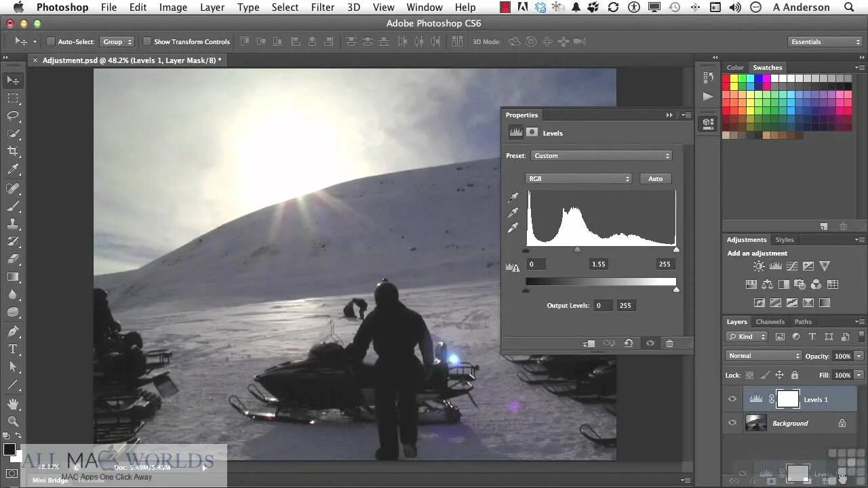Open the Filter menu
Image resolution: width=868 pixels, height=488 pixels.
click(322, 7)
